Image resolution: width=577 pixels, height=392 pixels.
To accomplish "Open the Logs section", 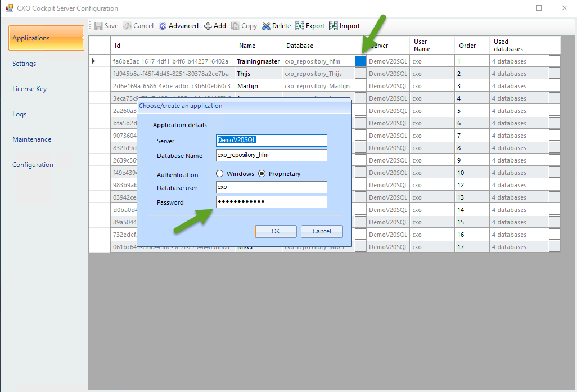I will point(20,114).
